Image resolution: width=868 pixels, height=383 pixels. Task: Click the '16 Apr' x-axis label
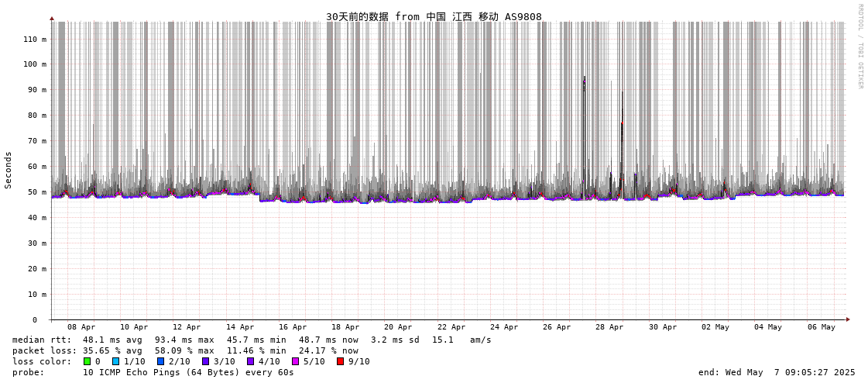tap(292, 328)
